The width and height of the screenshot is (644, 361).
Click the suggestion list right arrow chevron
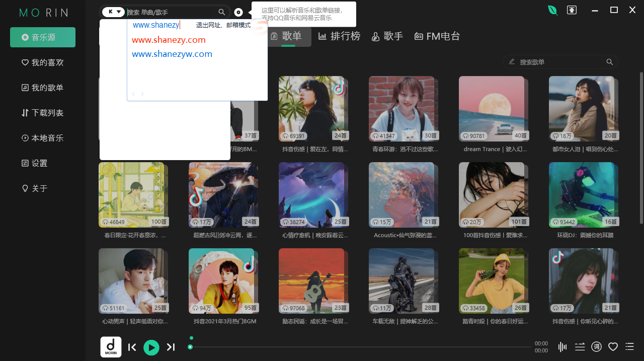142,94
